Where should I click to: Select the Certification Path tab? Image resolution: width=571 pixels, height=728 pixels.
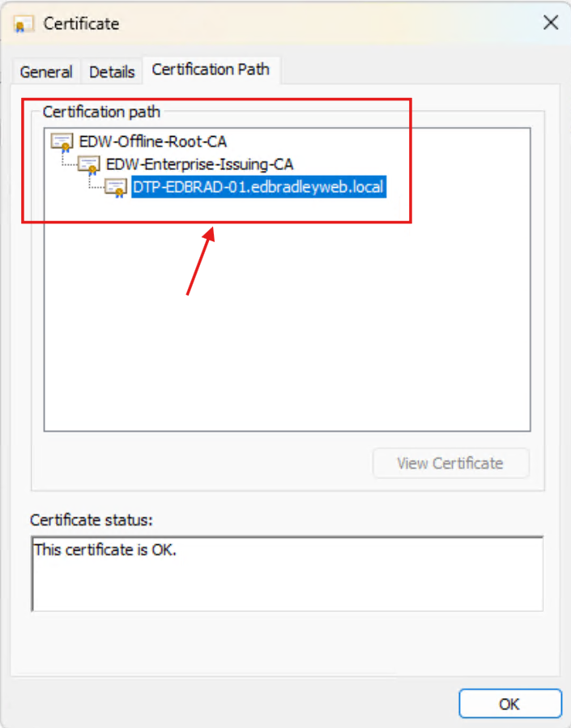211,70
